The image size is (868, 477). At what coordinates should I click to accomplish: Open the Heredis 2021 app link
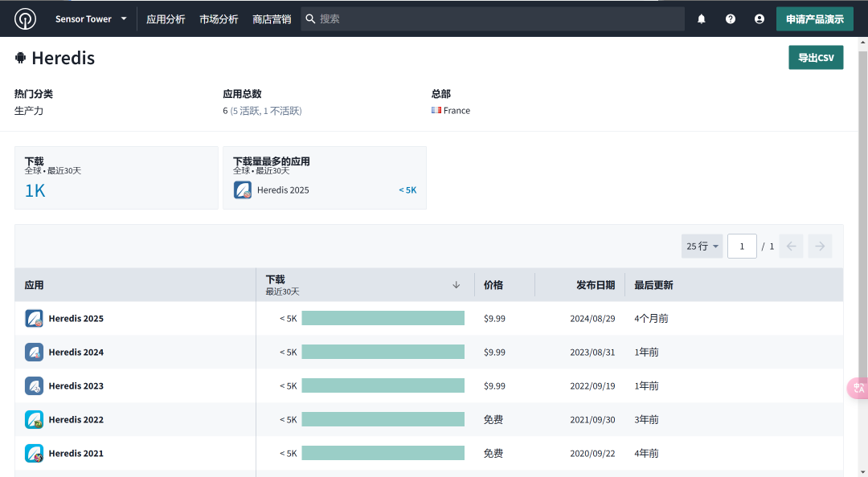[76, 453]
